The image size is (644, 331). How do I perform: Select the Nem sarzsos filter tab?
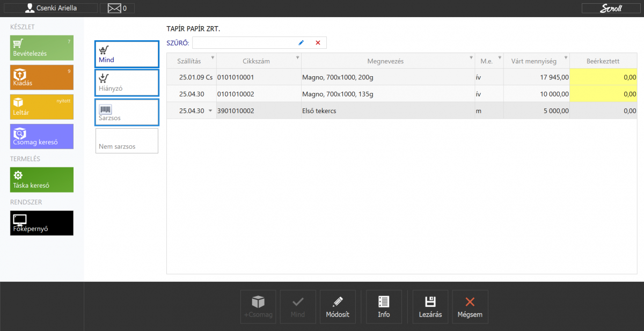(x=127, y=141)
